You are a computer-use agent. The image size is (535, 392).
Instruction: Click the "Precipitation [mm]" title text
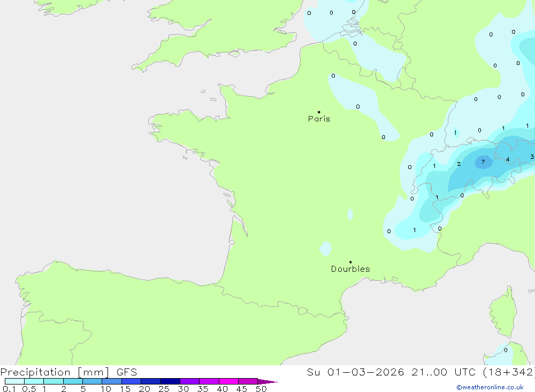tap(55, 372)
